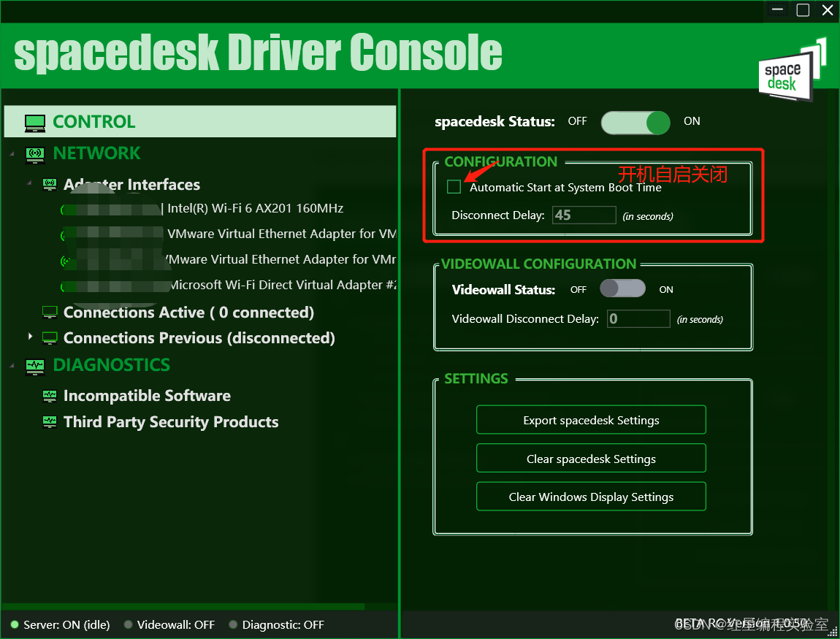Minimize the Driver Console window
The image size is (840, 639).
(778, 9)
